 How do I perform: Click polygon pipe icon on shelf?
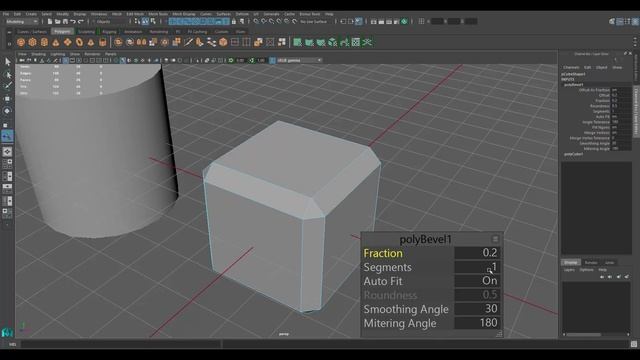tap(102, 42)
